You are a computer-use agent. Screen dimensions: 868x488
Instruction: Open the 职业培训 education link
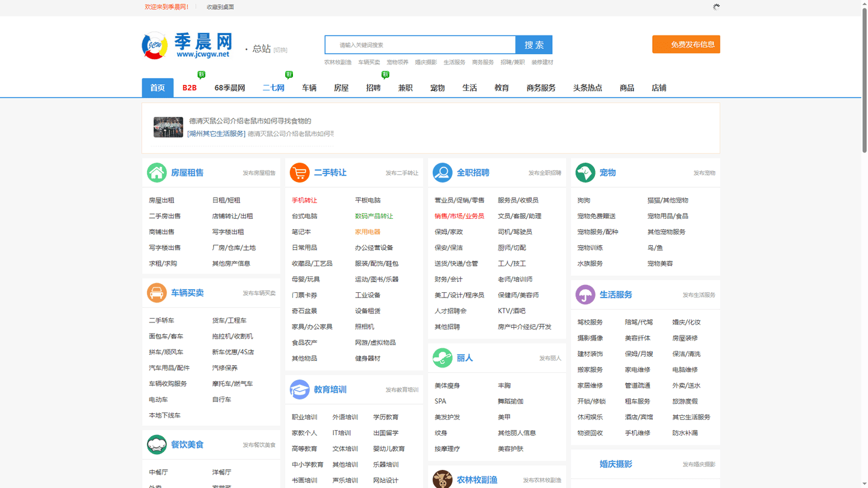pyautogui.click(x=304, y=417)
